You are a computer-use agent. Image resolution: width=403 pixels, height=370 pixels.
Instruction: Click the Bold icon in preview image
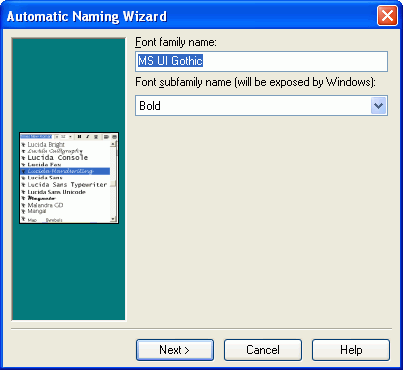pyautogui.click(x=79, y=137)
